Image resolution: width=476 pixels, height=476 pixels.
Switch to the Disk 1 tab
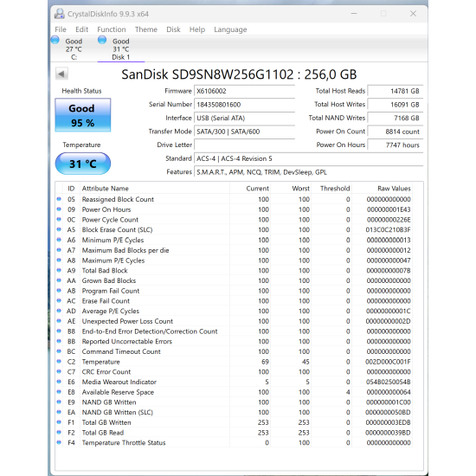(121, 48)
